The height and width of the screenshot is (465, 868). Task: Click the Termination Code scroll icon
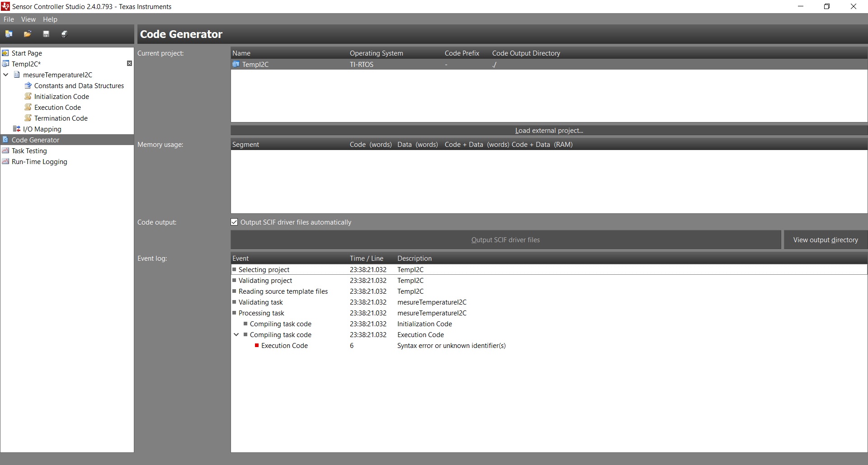[28, 118]
